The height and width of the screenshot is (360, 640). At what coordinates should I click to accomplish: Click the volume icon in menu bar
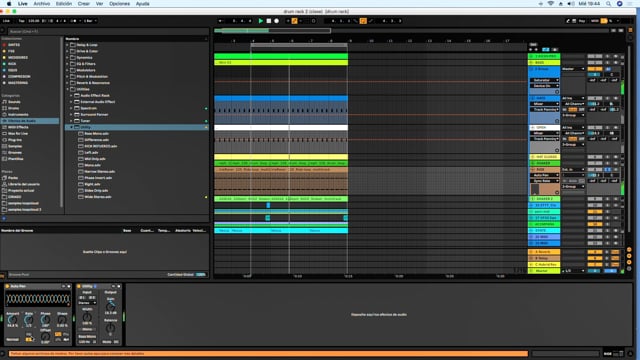[571, 4]
